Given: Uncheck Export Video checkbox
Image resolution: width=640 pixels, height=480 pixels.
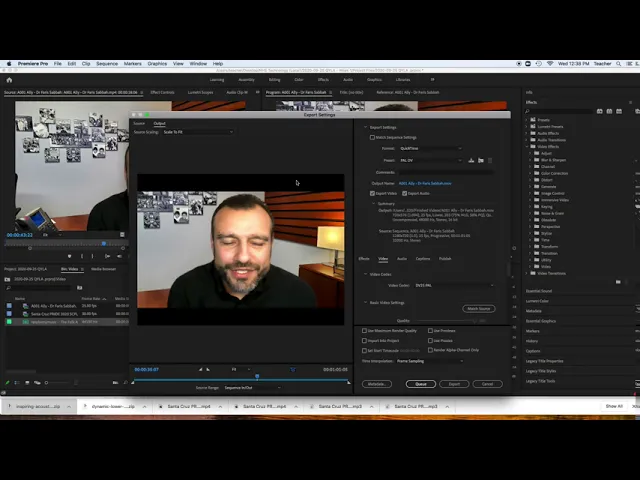Looking at the screenshot, I should (372, 193).
